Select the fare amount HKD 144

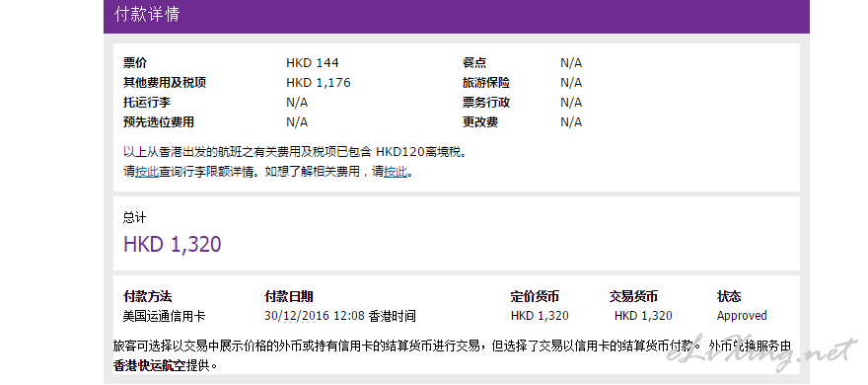click(313, 63)
